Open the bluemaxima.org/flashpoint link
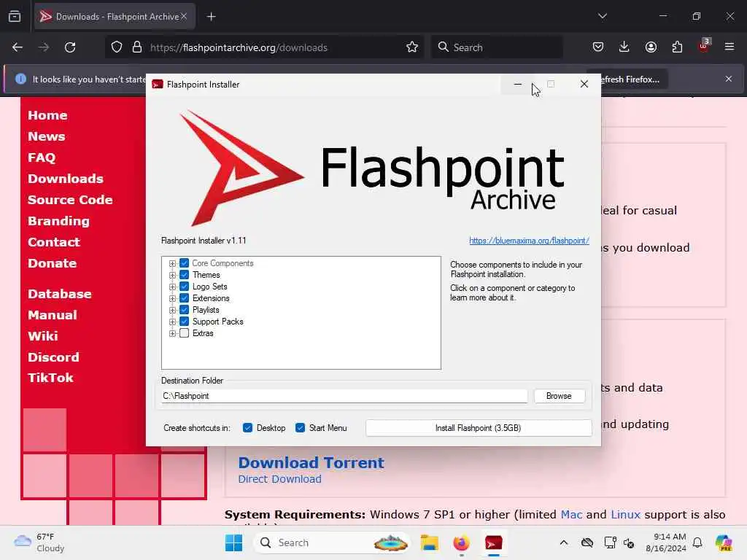Screen dimensions: 747x560 coord(529,241)
